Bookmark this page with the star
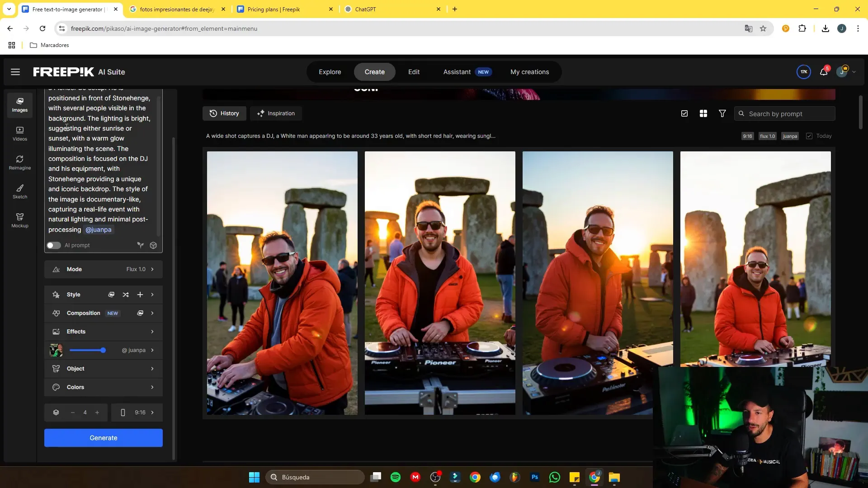 [763, 28]
